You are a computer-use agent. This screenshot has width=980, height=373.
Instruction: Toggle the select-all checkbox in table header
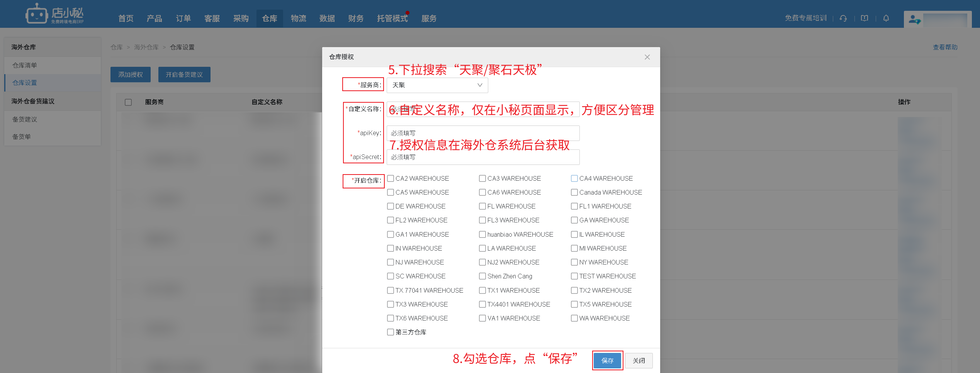click(x=128, y=102)
